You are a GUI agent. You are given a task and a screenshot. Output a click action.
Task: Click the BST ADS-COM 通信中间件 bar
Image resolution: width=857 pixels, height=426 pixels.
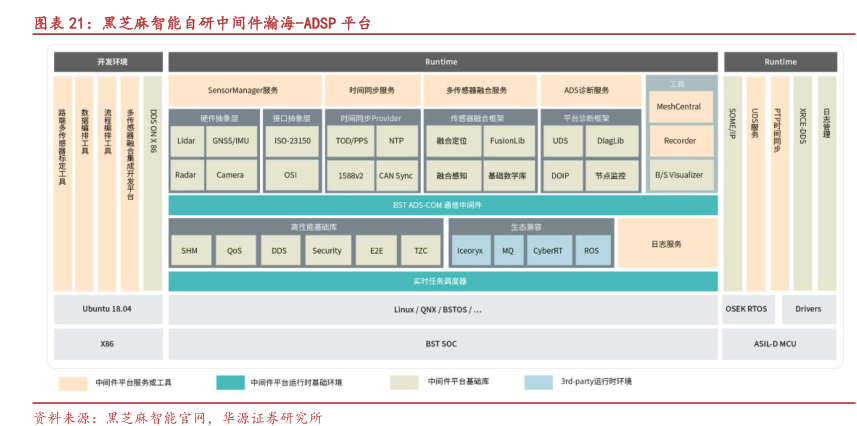[x=442, y=205]
